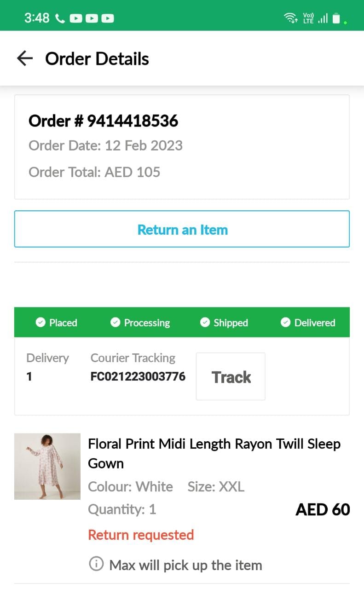Screen dimensions: 364x589
Task: Tap the first YouTube notification icon
Action: [x=76, y=18]
